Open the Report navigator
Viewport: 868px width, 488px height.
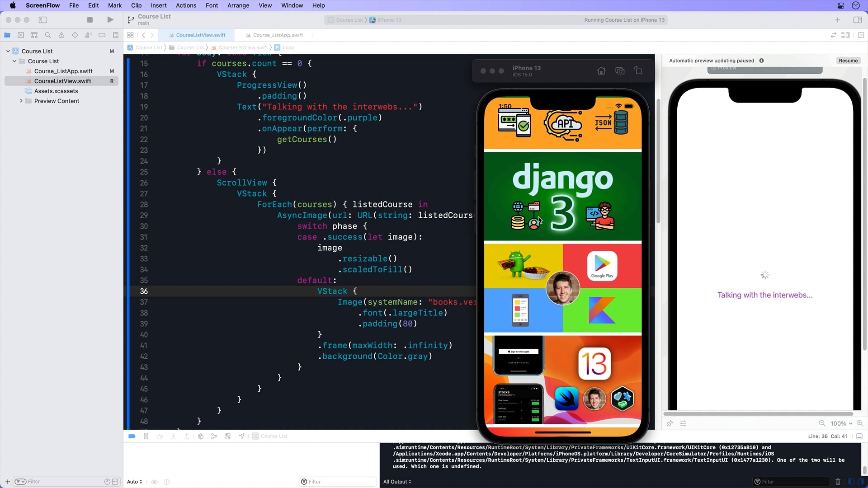point(116,35)
